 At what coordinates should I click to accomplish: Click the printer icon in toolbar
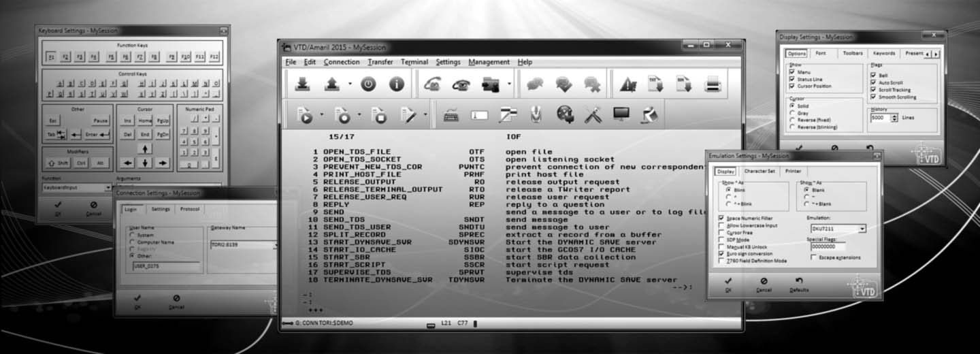click(x=713, y=84)
